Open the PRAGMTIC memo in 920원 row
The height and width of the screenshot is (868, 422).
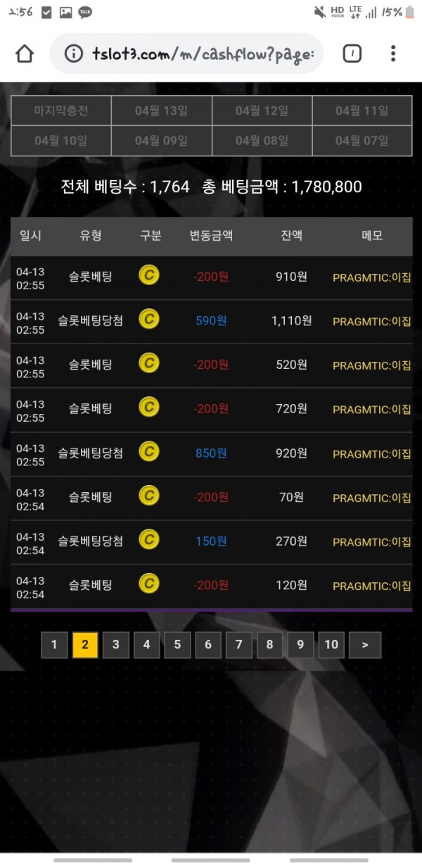pyautogui.click(x=371, y=453)
